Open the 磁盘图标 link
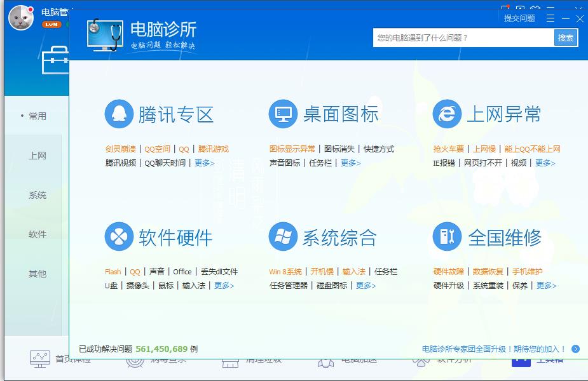Image resolution: width=588 pixels, height=381 pixels. point(332,286)
